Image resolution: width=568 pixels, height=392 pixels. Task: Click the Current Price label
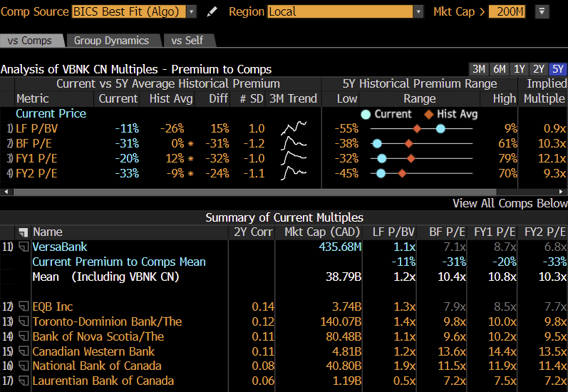pos(51,114)
